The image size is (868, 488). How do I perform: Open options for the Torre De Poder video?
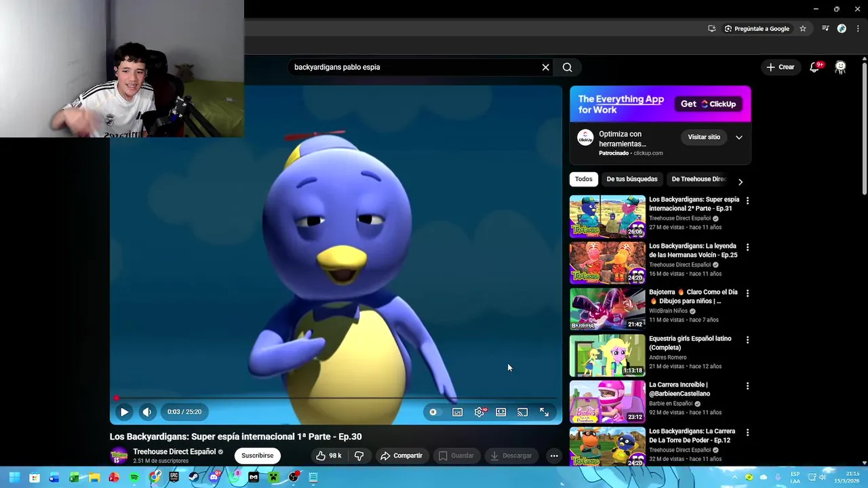coord(747,432)
